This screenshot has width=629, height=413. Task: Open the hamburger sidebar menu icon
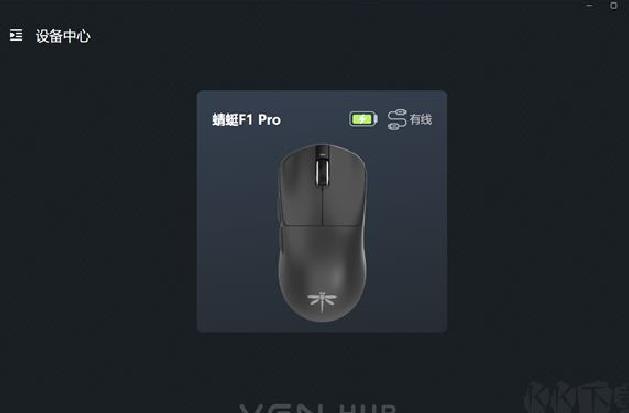click(16, 35)
